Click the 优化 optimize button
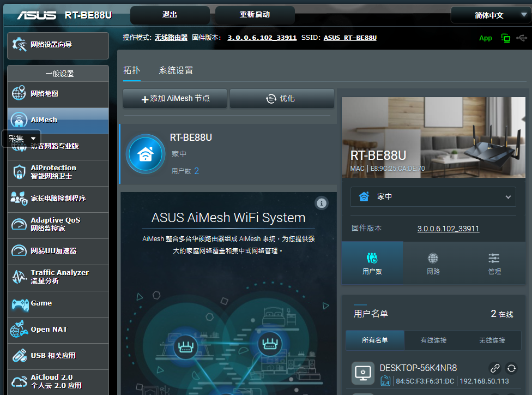The height and width of the screenshot is (395, 532). point(281,99)
